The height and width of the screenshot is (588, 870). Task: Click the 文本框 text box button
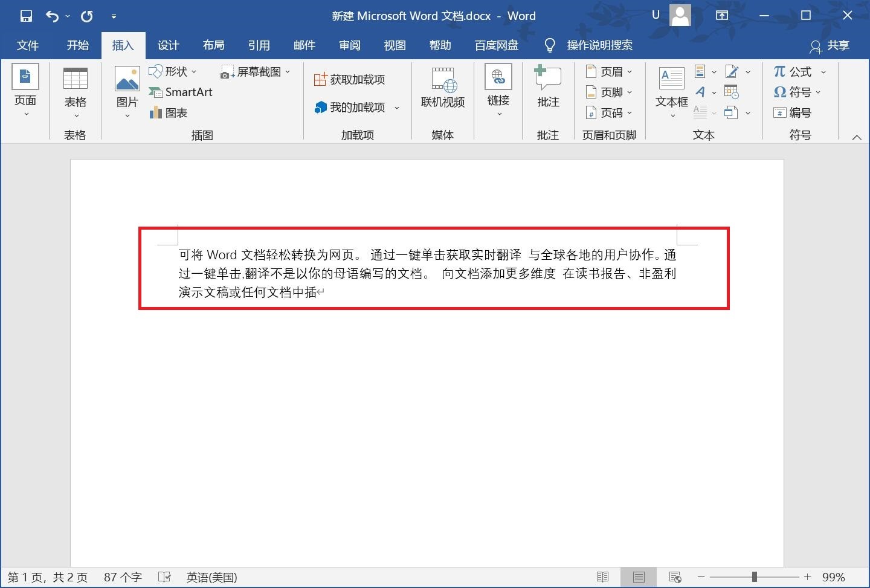(x=672, y=91)
